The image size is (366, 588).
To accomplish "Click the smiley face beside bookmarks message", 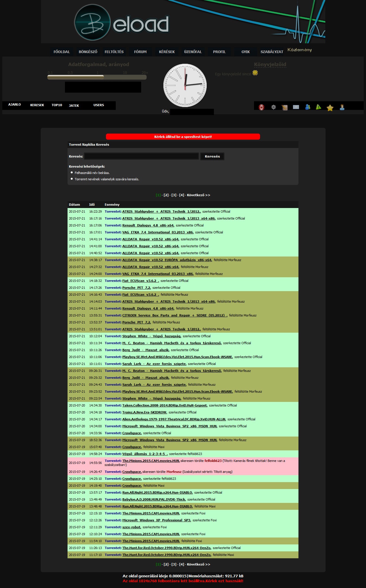I will pyautogui.click(x=255, y=73).
